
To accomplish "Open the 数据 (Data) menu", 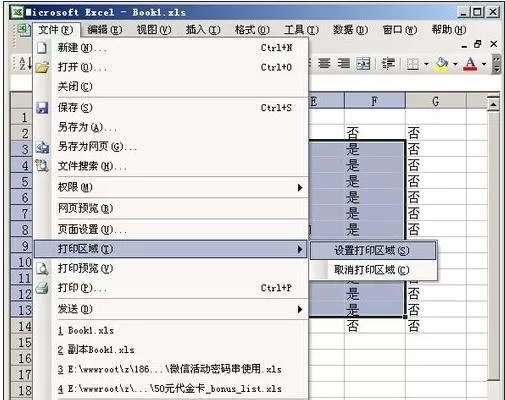I will [350, 30].
